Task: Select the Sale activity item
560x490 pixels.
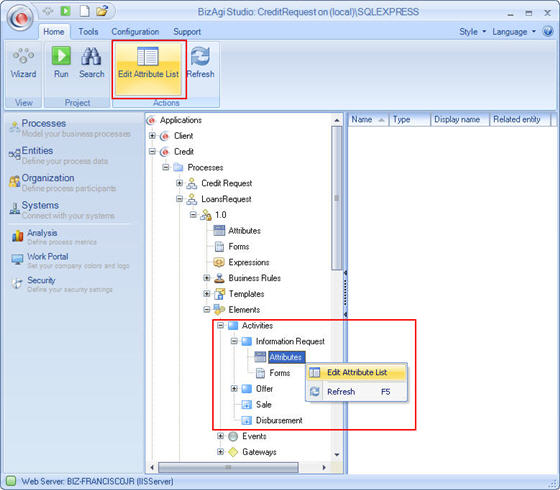Action: 264,405
